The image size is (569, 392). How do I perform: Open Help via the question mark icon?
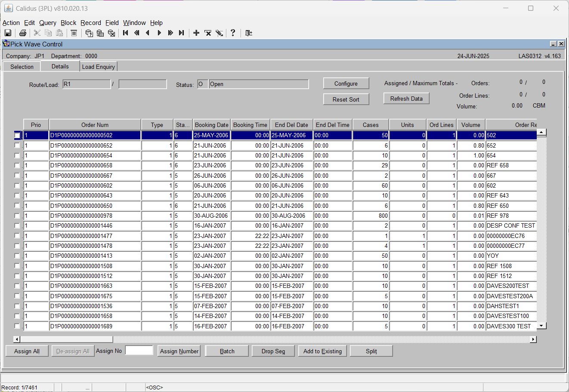click(x=233, y=33)
